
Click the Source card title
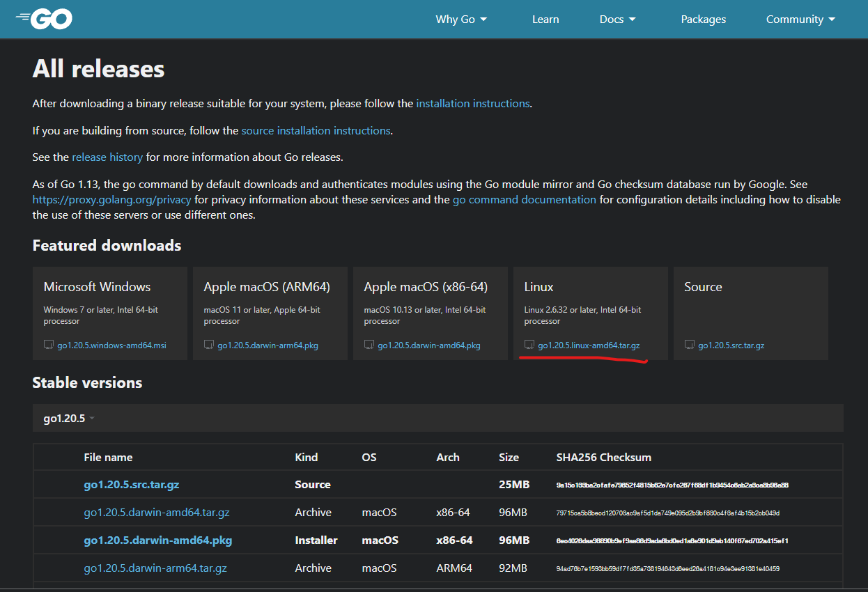click(703, 287)
